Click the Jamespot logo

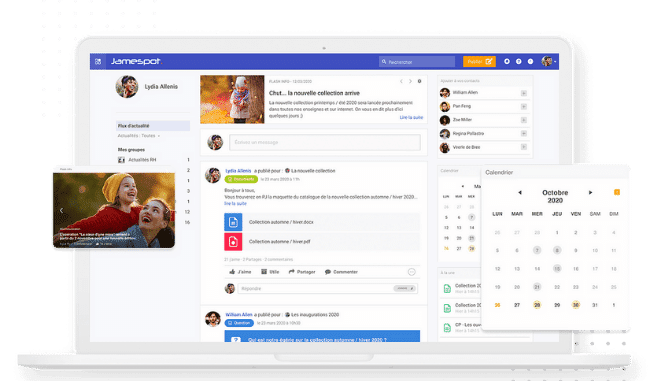click(x=136, y=62)
